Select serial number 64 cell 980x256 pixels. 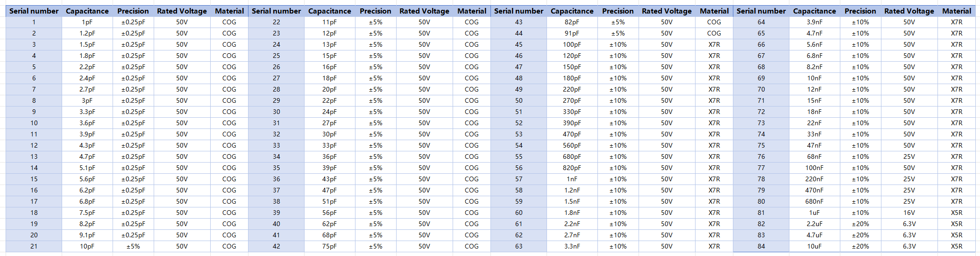761,22
